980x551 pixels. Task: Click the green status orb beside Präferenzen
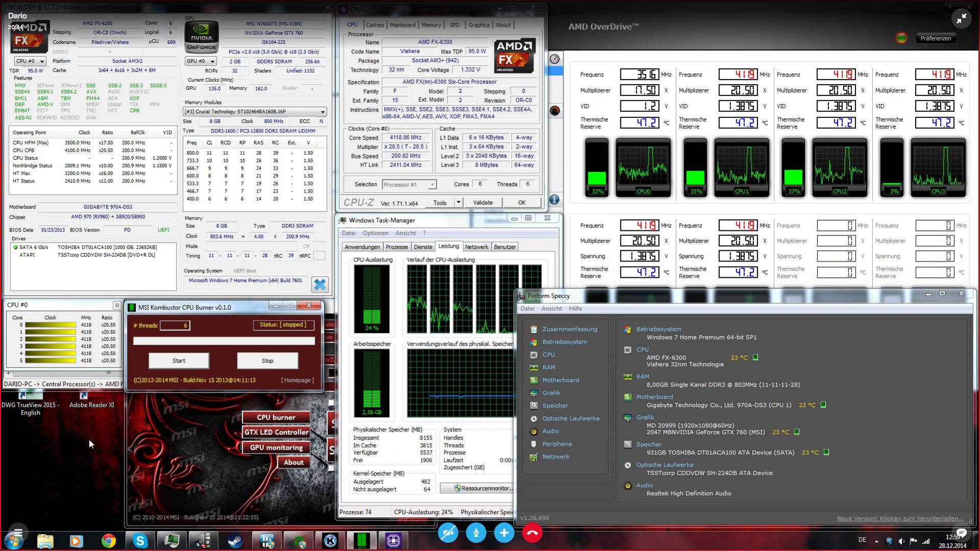tap(901, 38)
